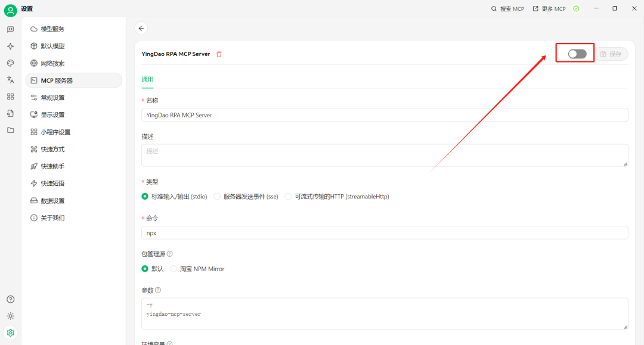Open the agents sparkle sidebar icon
This screenshot has width=644, height=345.
click(x=10, y=46)
